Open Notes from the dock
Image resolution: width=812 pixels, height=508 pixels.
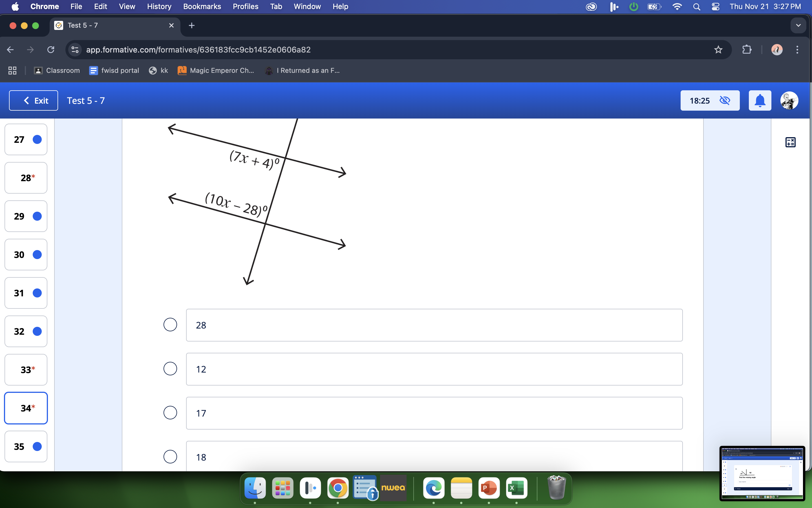461,488
